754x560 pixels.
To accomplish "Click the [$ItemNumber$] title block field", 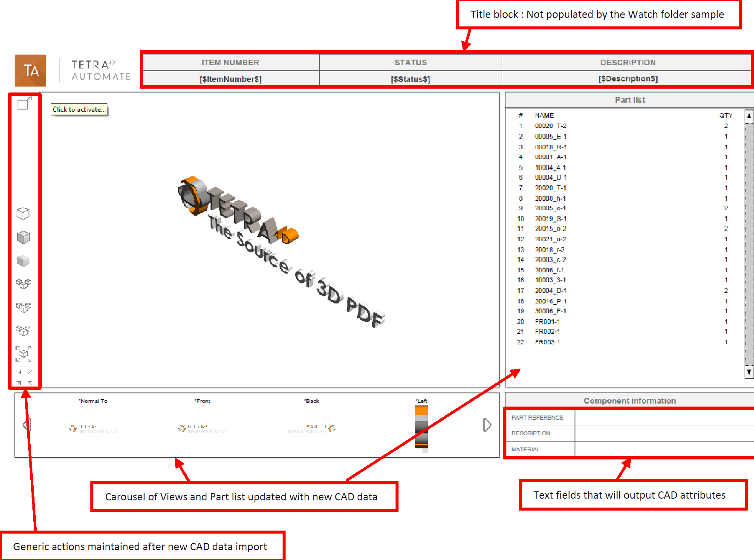I will (x=231, y=79).
